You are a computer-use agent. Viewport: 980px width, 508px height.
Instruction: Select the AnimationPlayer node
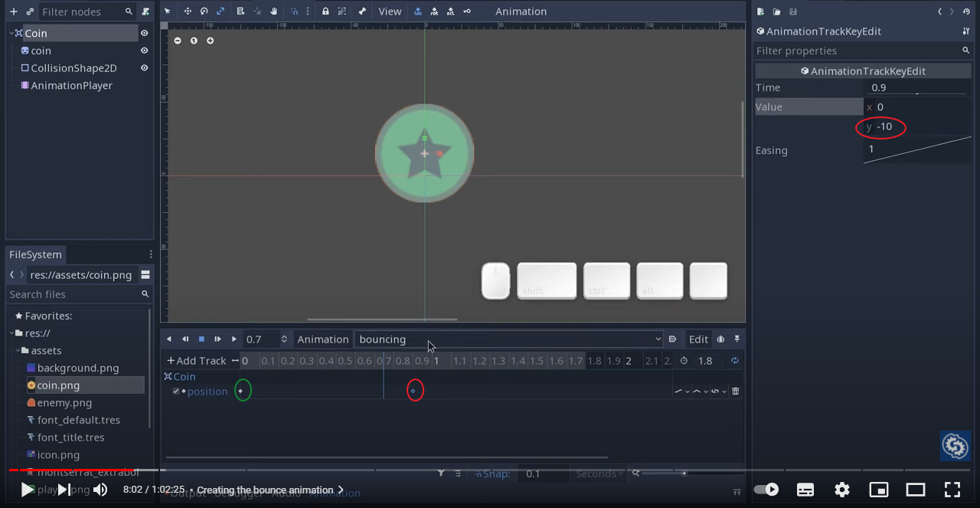tap(71, 85)
